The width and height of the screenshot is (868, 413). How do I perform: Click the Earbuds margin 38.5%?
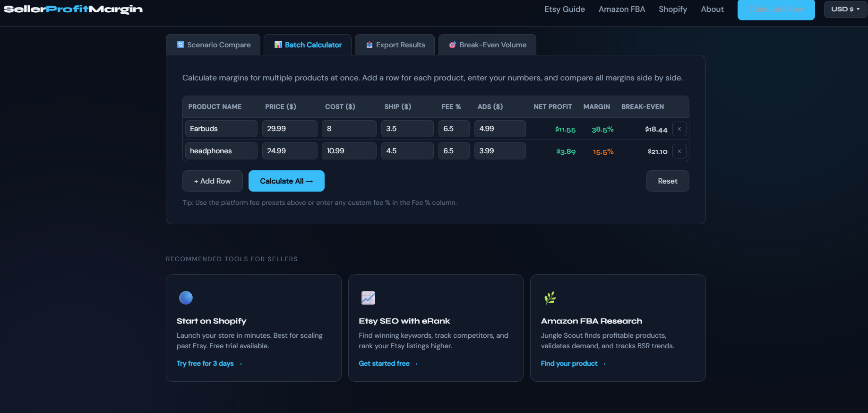602,130
